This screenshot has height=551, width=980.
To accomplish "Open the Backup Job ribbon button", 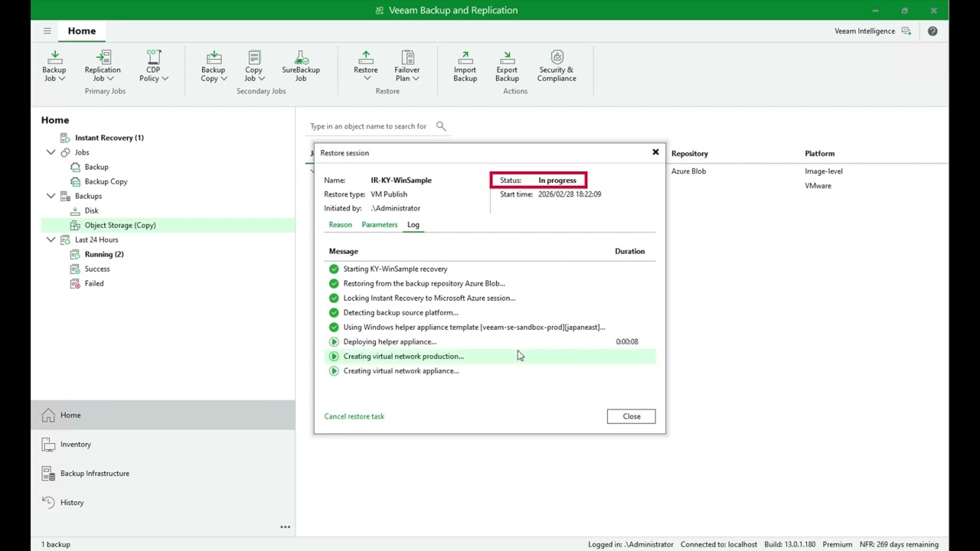I will (x=54, y=66).
